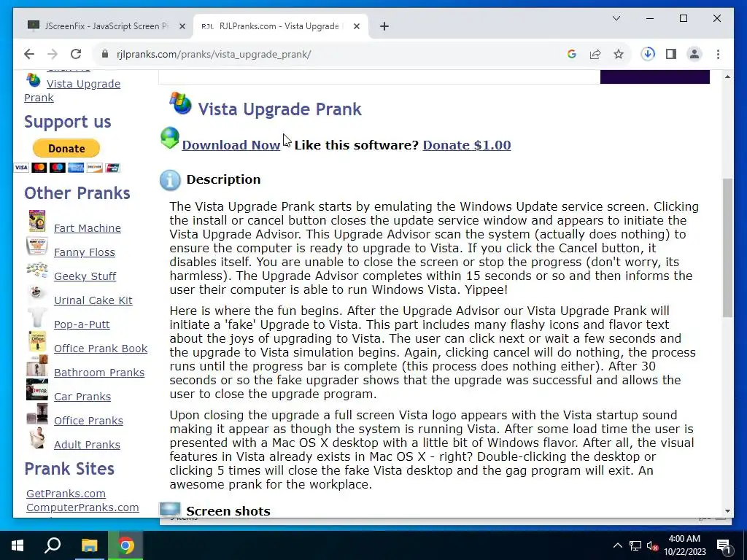
Task: Open the Urinal Cake Kit link
Action: 93,300
